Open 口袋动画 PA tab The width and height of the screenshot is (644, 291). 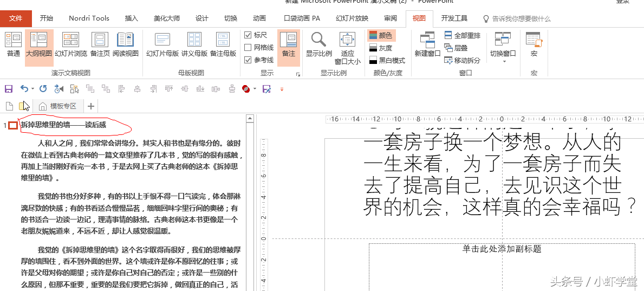tap(302, 18)
